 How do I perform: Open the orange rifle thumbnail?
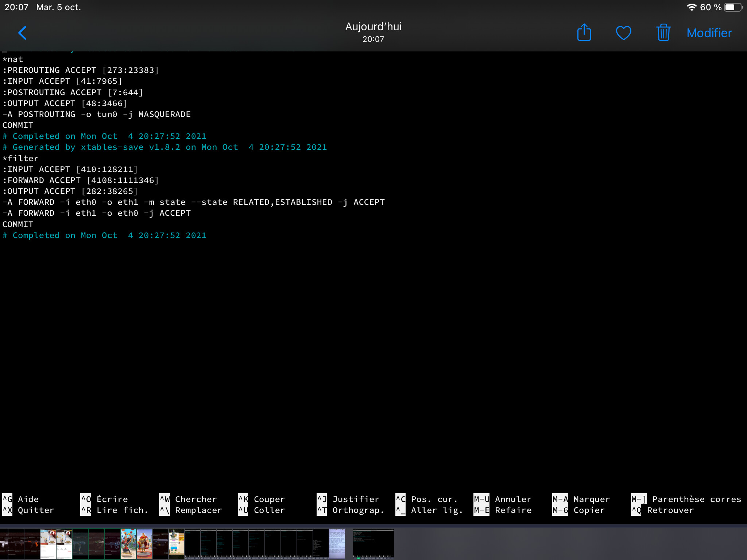(32, 544)
